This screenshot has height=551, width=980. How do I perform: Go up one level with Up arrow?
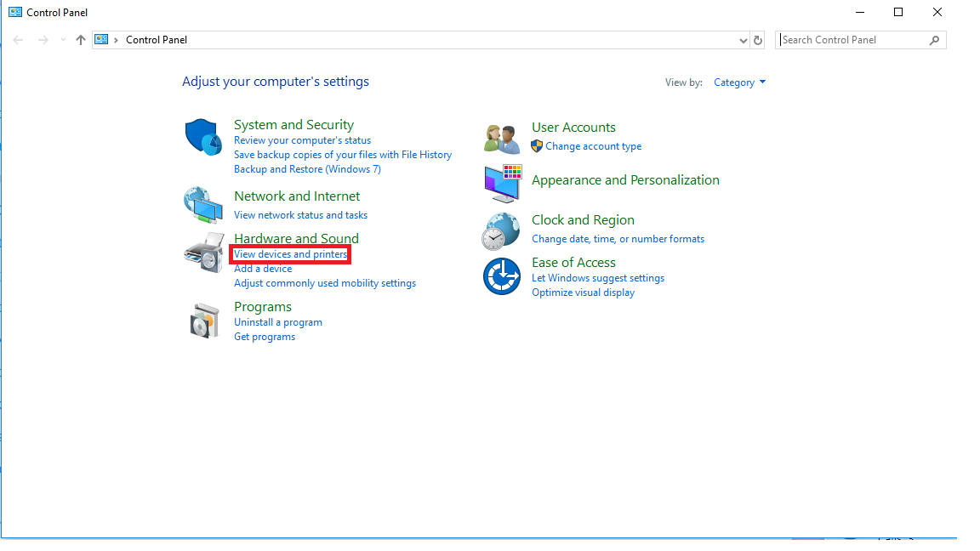tap(81, 40)
